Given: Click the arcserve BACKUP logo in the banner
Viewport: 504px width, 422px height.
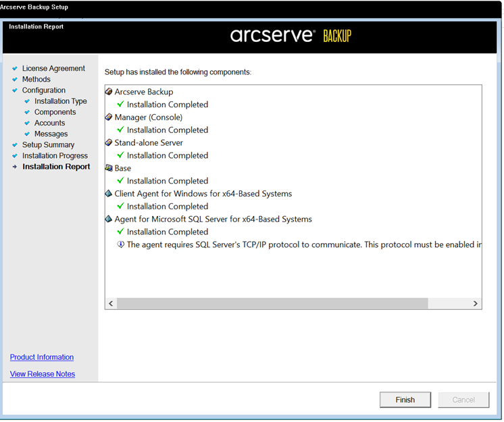Looking at the screenshot, I should coord(291,35).
